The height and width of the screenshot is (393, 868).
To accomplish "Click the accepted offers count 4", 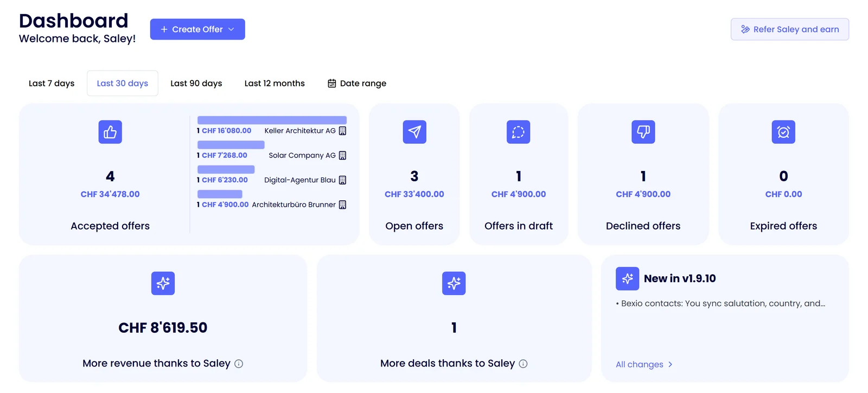I will (x=110, y=176).
